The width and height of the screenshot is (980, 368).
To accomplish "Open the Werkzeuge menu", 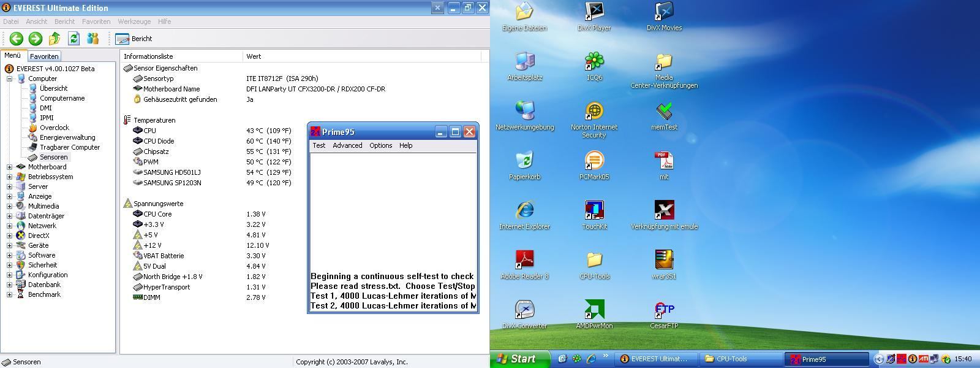I will point(134,21).
